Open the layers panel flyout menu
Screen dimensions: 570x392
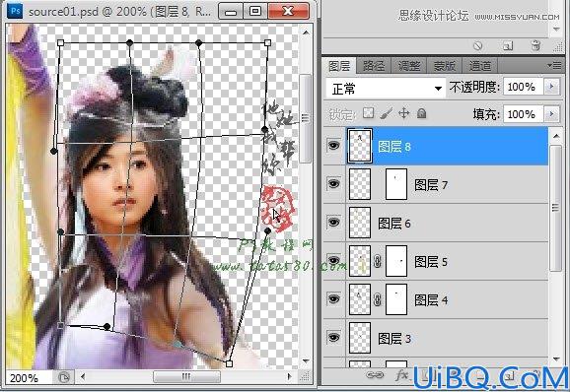click(554, 66)
